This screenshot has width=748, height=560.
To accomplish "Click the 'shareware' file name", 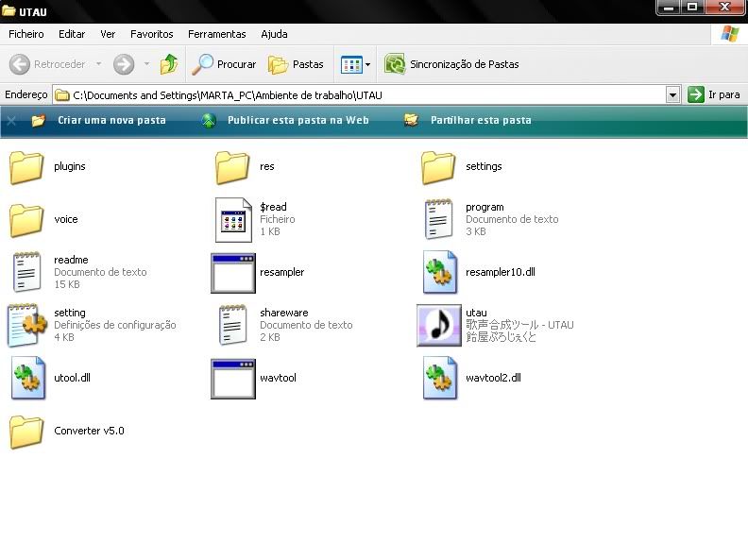I will click(x=284, y=313).
